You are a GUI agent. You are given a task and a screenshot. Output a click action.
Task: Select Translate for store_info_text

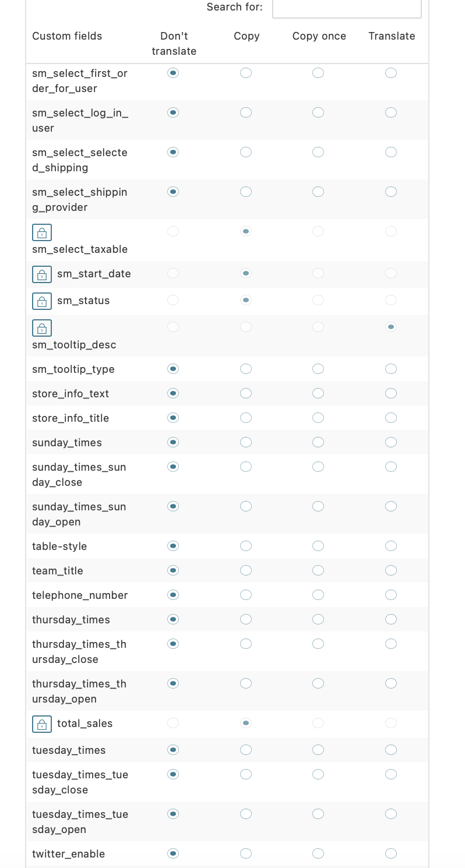pos(391,393)
